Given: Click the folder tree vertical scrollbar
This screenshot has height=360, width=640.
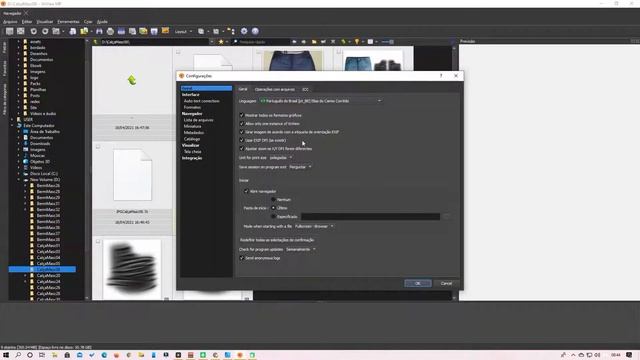Looking at the screenshot, I should [87, 169].
